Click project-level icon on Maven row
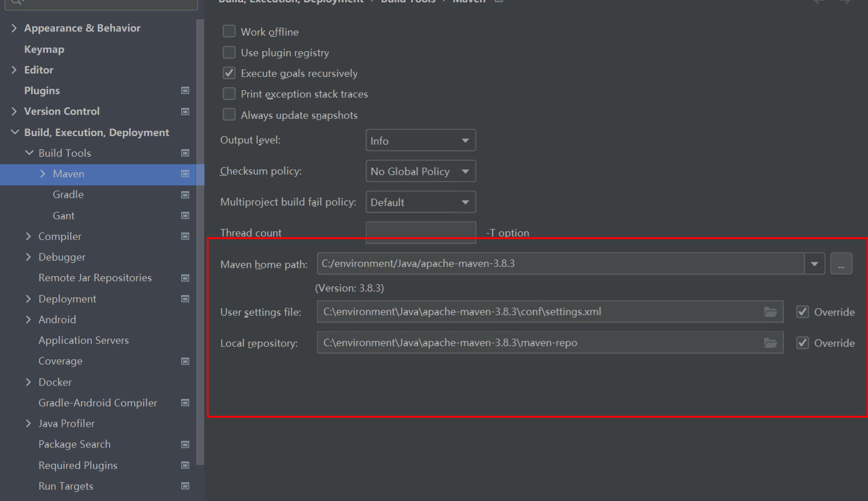The height and width of the screenshot is (501, 868). [185, 174]
